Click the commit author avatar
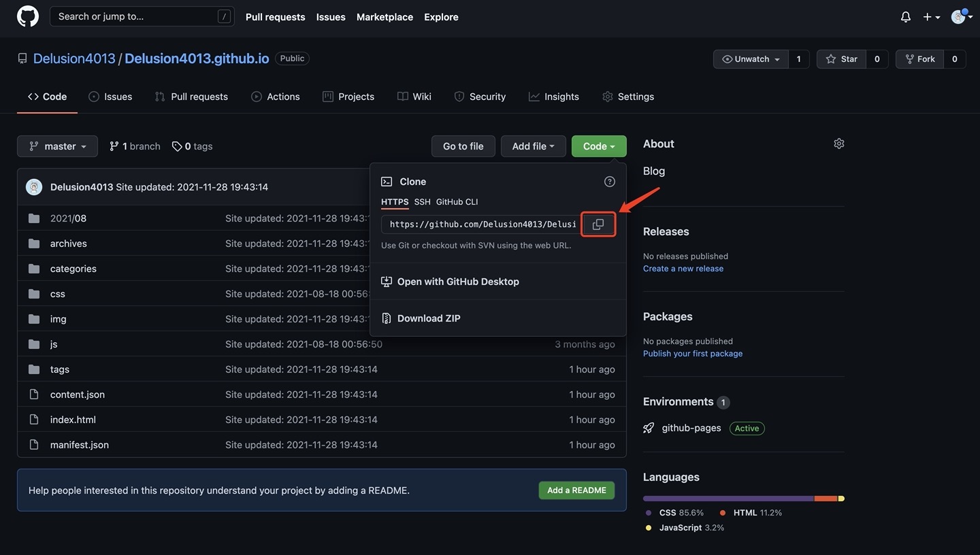Image resolution: width=980 pixels, height=555 pixels. 34,187
